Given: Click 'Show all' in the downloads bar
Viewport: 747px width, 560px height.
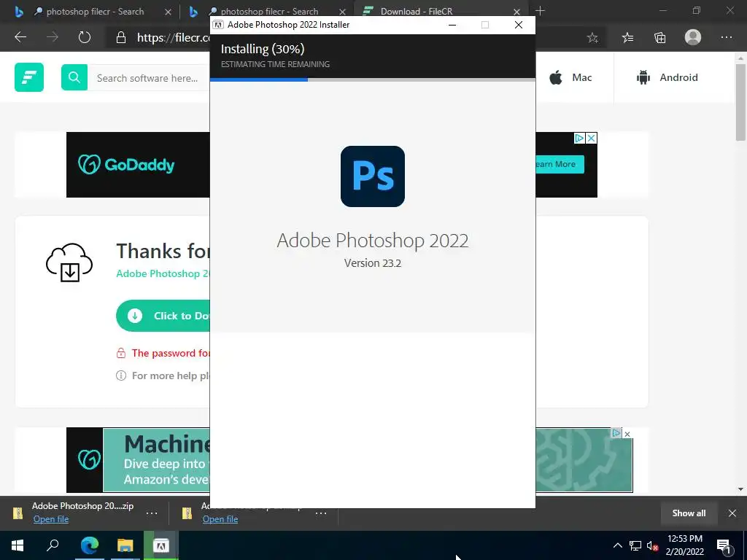Looking at the screenshot, I should coord(689,513).
